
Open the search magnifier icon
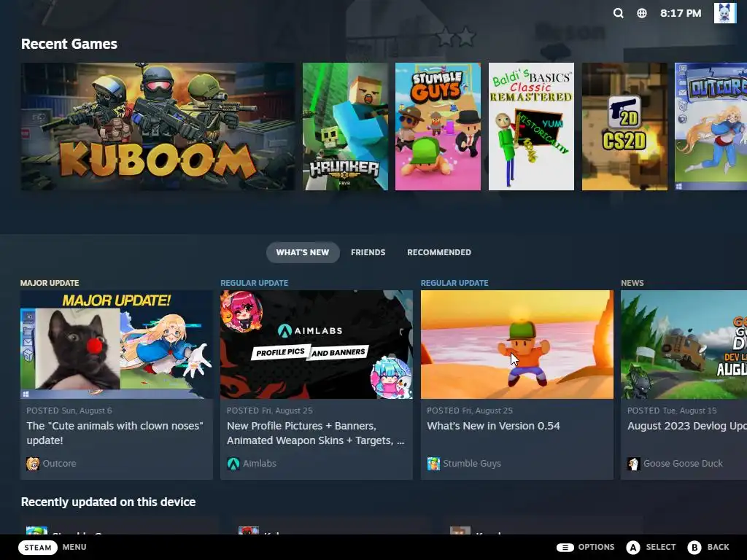pos(618,13)
